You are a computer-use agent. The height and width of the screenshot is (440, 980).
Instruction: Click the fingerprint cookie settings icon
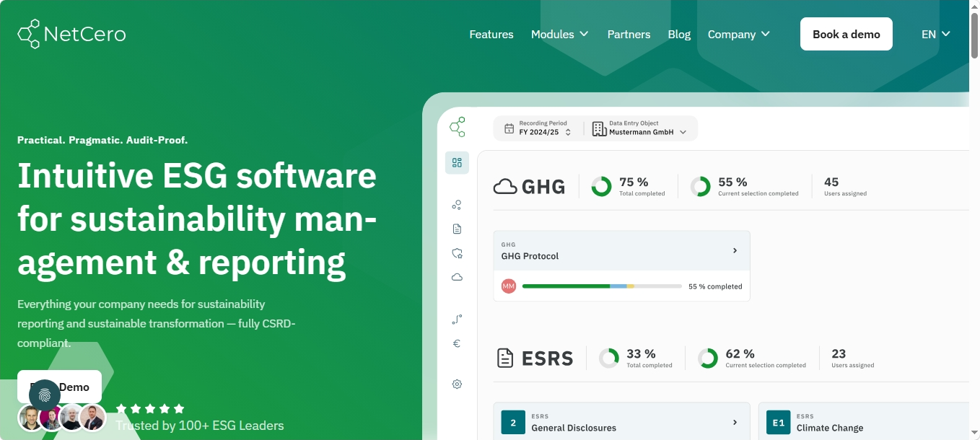tap(45, 395)
